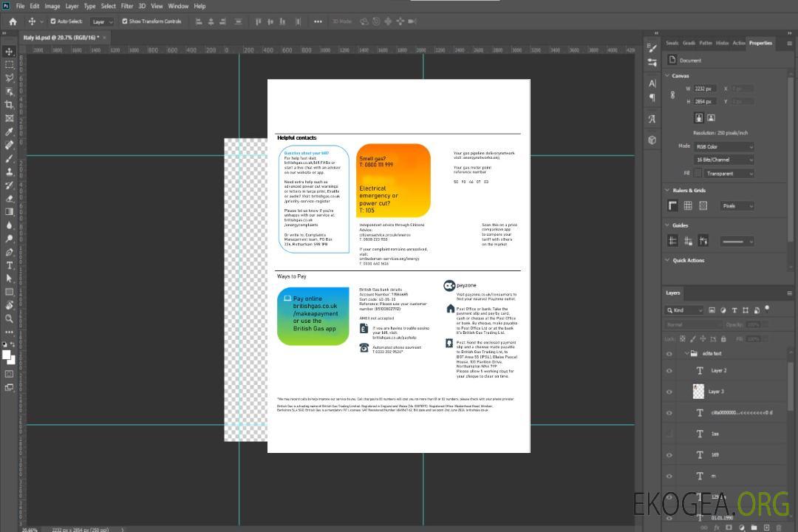
Task: Set canvas to landscape orientation
Action: tap(711, 118)
